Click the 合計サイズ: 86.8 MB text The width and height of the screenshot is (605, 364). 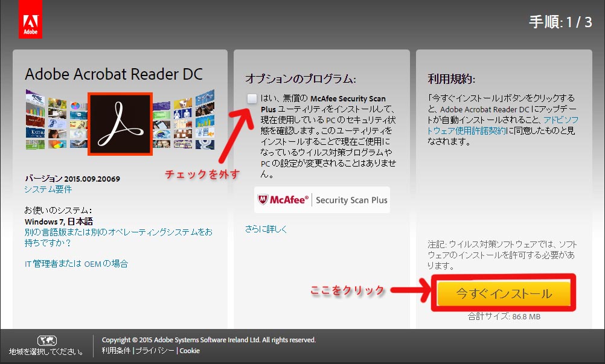[504, 316]
